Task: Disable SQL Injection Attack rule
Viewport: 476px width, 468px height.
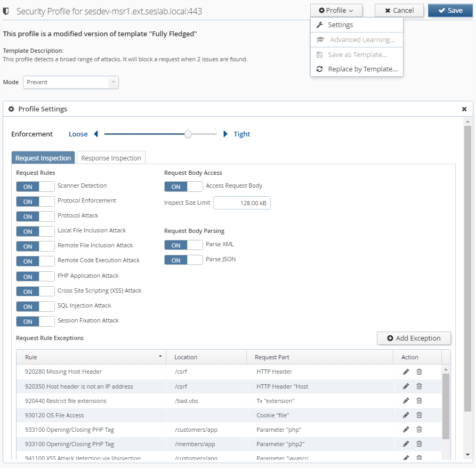Action: 35,306
